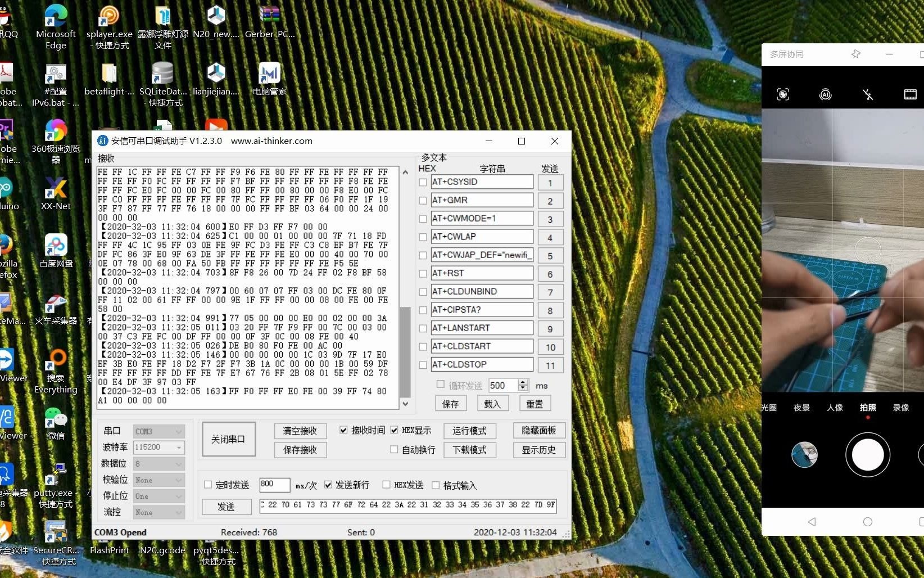Click 运行模式 button
924x578 pixels.
[x=469, y=431]
